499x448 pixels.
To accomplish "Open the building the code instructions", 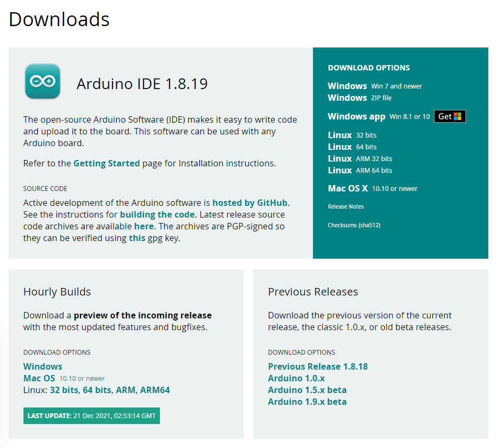I will click(157, 214).
